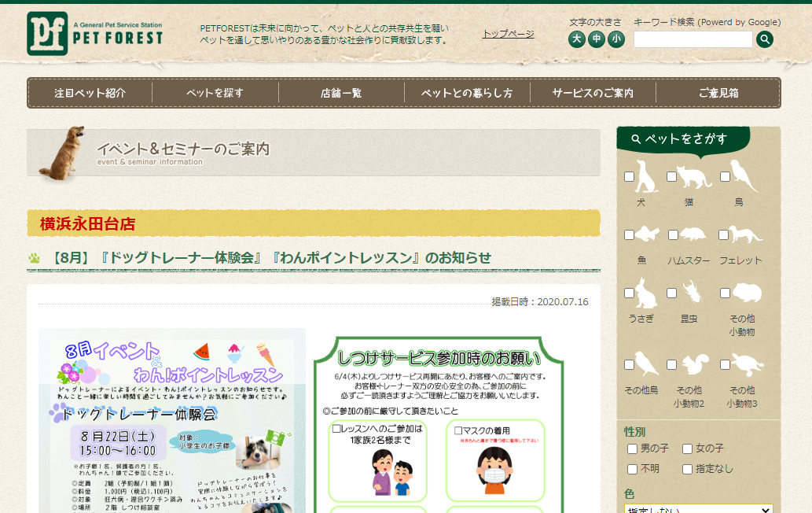Click the rabbit silhouette icon
812x513 pixels.
pyautogui.click(x=646, y=293)
